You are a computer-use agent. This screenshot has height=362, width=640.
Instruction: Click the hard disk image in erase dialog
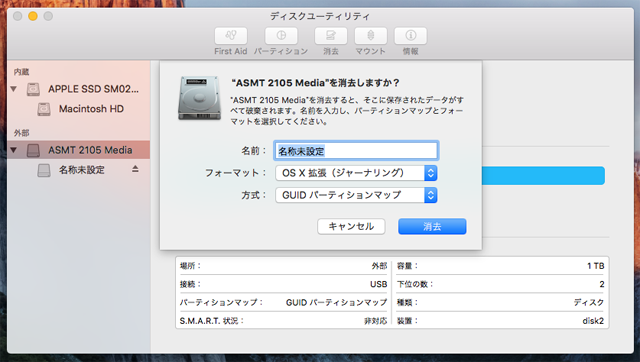click(200, 98)
